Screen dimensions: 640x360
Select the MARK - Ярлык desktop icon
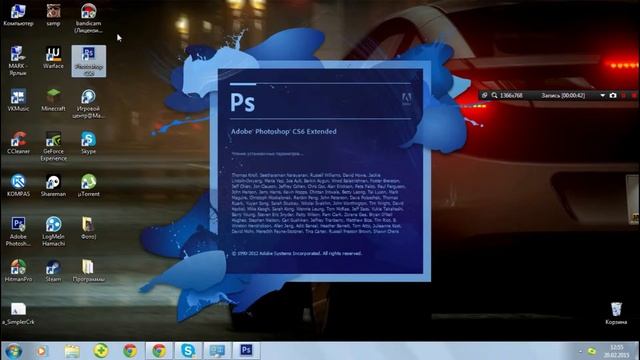[x=18, y=61]
